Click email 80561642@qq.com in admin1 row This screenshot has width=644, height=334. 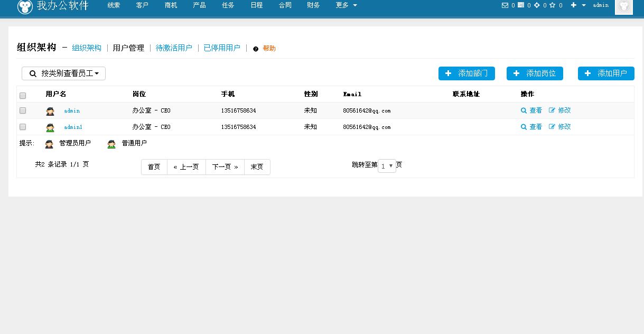[x=367, y=127]
